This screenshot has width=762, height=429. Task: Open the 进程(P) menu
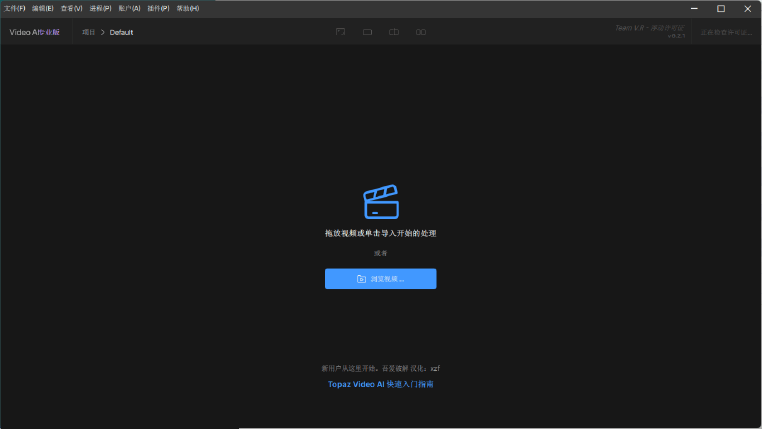[x=101, y=8]
